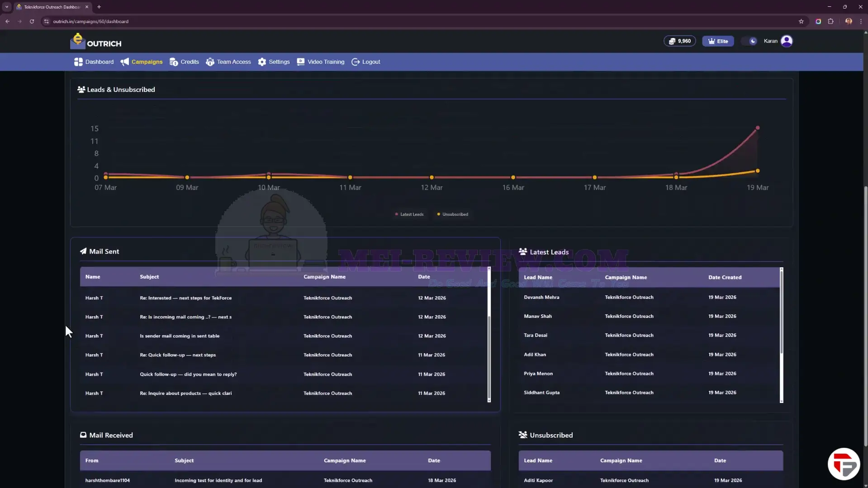Open Team Access page
The width and height of the screenshot is (868, 488).
tap(228, 62)
